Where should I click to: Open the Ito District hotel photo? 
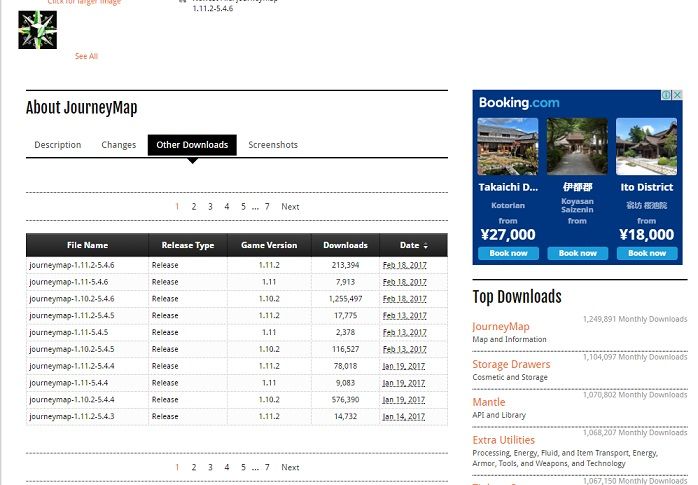coord(646,146)
